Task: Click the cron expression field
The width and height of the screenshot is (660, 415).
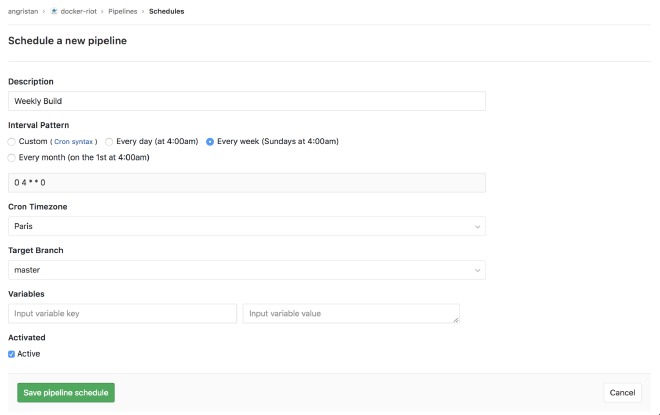Action: [x=246, y=183]
